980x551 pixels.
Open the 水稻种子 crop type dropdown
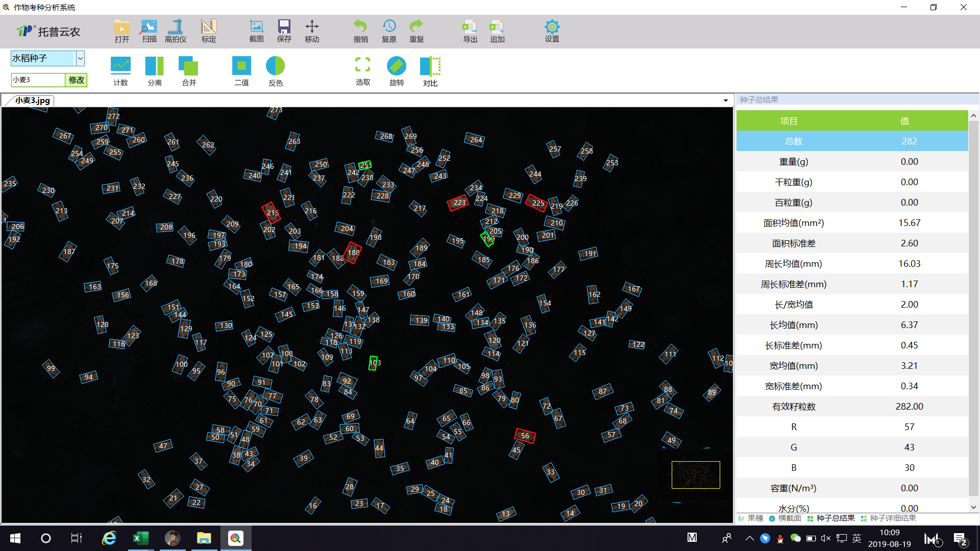click(x=80, y=59)
